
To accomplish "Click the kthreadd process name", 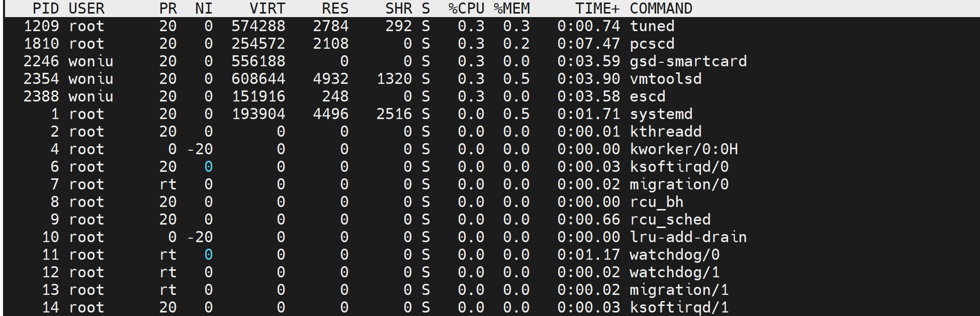I will coord(665,132).
